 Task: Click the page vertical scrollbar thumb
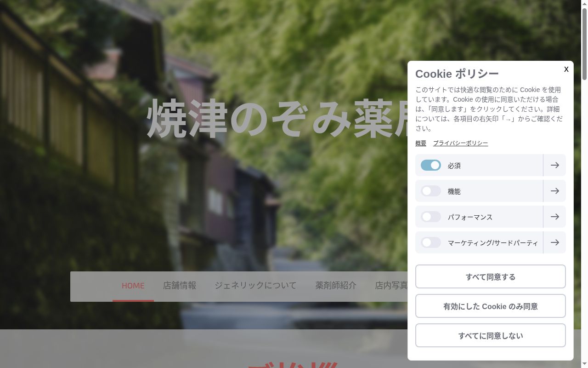coord(584,44)
